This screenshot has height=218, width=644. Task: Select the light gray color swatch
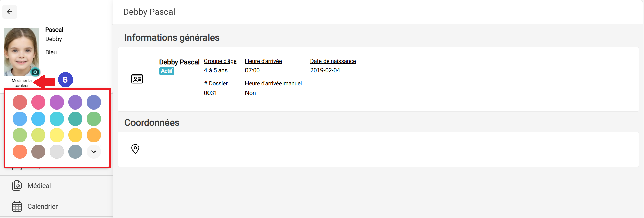57,152
